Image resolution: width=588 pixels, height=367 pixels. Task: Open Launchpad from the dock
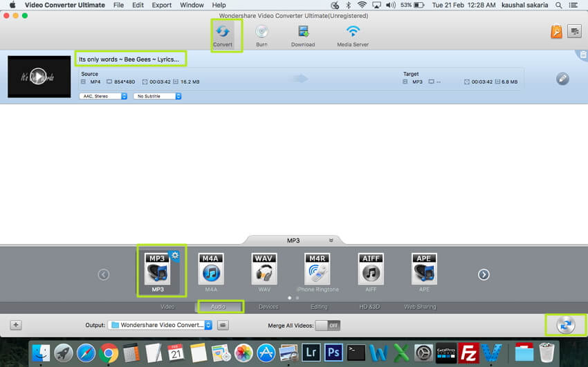64,353
